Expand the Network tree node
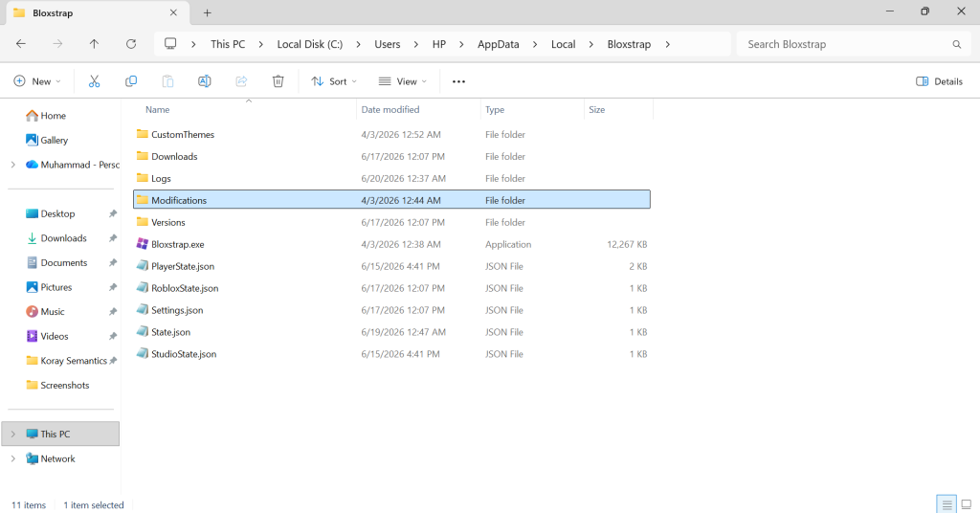This screenshot has height=513, width=980. click(13, 458)
